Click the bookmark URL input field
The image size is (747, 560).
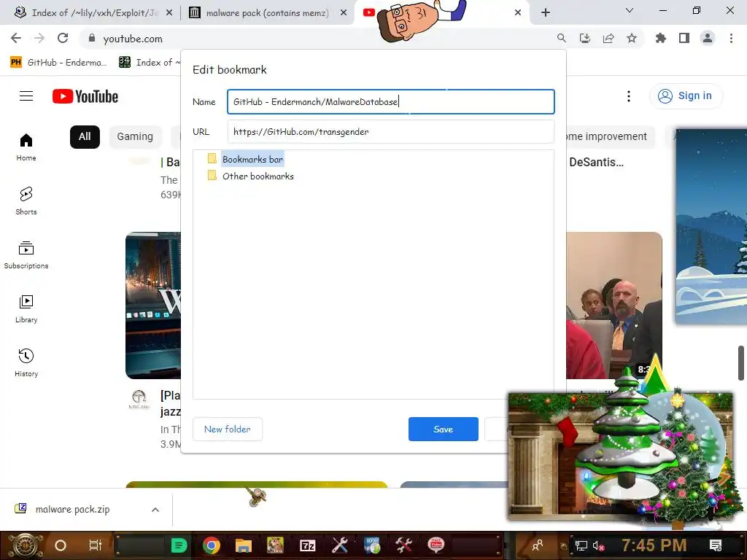(x=391, y=131)
